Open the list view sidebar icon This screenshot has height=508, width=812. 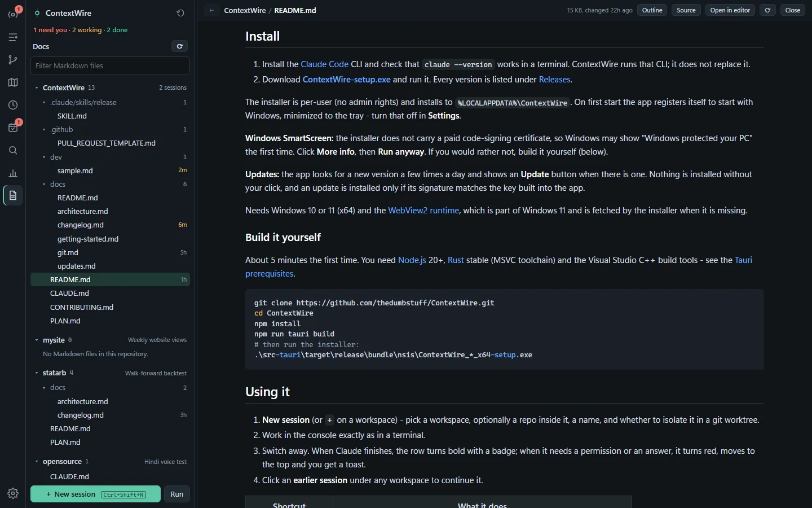13,37
